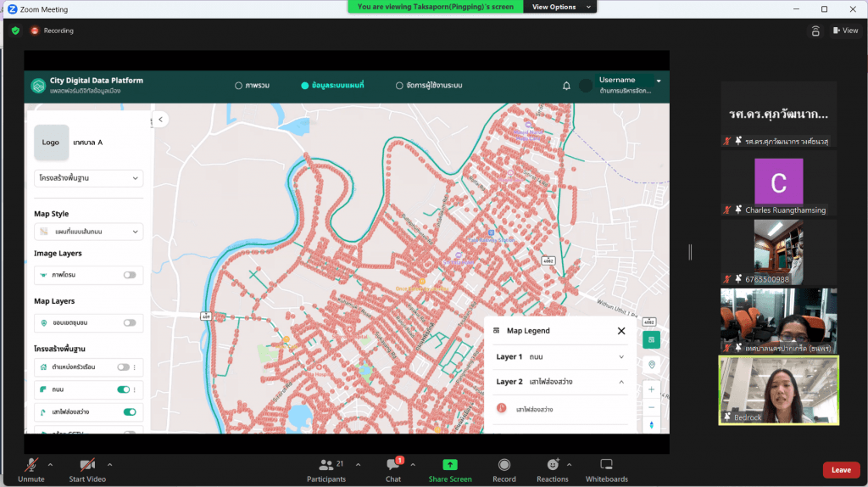Click the City Digital Data Platform logo
This screenshot has width=868, height=487.
(x=38, y=86)
